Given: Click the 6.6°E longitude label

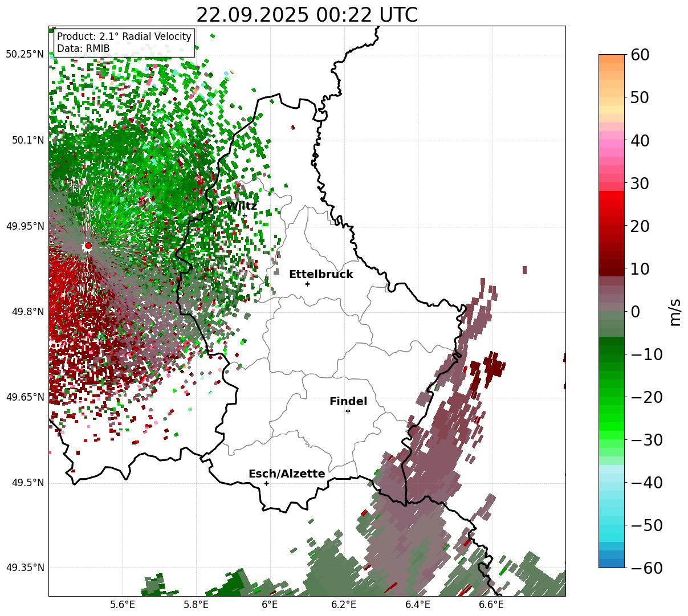Looking at the screenshot, I should point(491,604).
